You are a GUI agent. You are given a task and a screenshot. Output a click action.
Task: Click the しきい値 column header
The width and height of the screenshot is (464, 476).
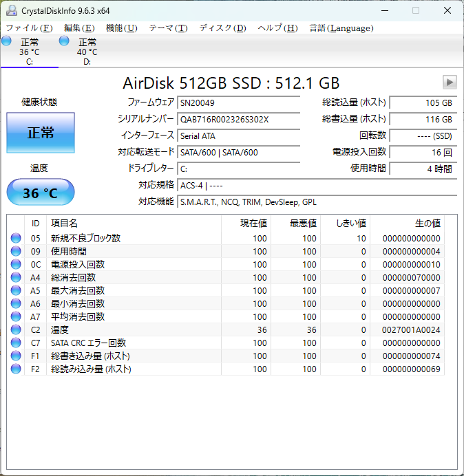coord(346,224)
